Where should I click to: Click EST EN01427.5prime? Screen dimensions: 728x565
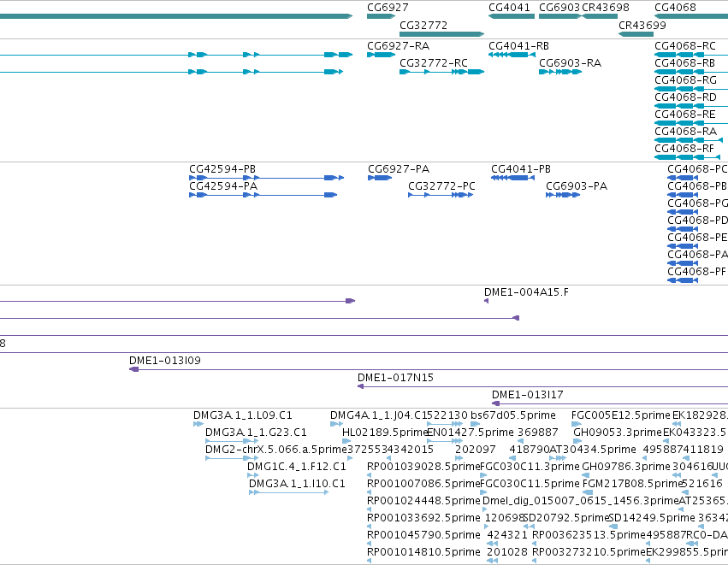[x=471, y=433]
